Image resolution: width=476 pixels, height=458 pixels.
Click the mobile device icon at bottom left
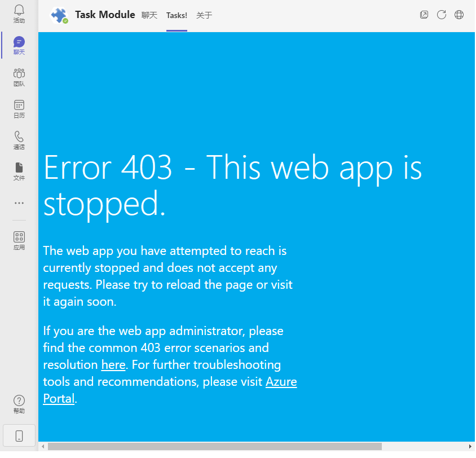[x=19, y=435]
